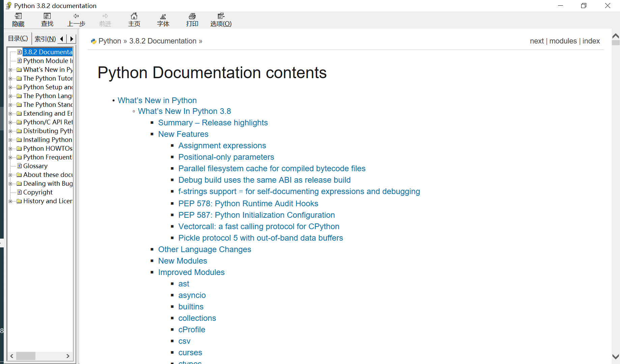The image size is (620, 364).
Task: Click the folder icon beside The Python Tutorial
Action: coord(19,79)
